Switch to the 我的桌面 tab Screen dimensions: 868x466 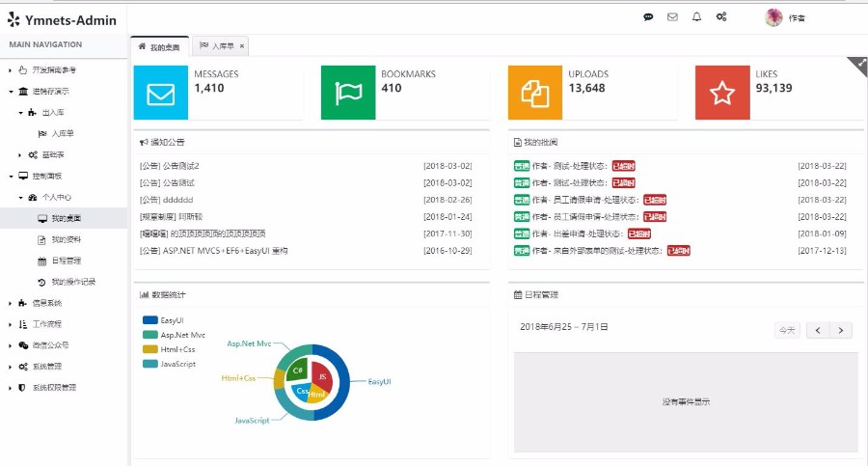click(x=159, y=46)
